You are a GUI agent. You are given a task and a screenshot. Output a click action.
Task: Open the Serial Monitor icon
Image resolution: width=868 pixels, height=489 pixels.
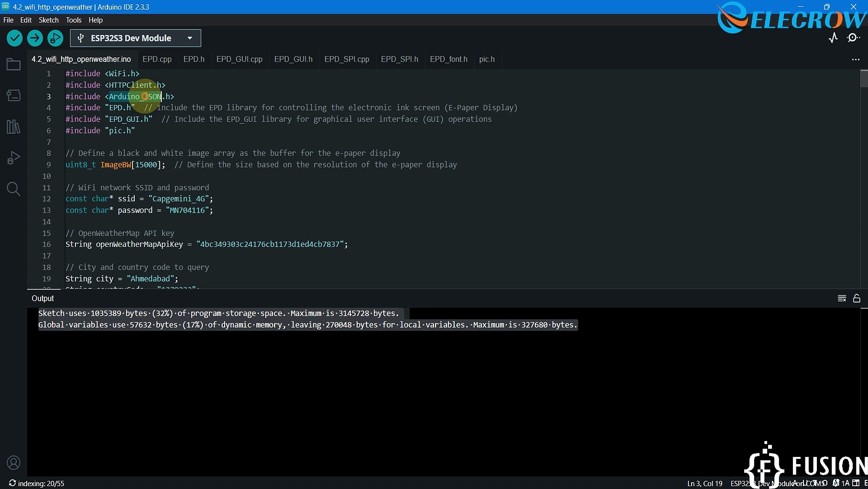coord(853,38)
